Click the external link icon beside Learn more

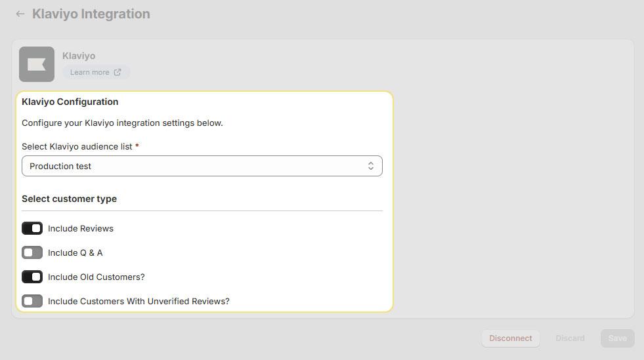point(118,72)
